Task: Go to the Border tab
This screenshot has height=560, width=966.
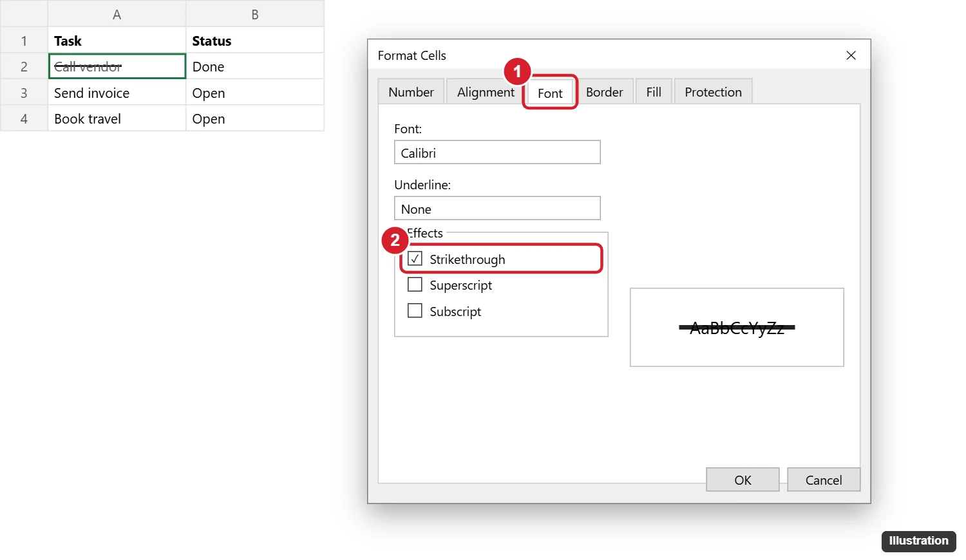Action: click(x=604, y=92)
